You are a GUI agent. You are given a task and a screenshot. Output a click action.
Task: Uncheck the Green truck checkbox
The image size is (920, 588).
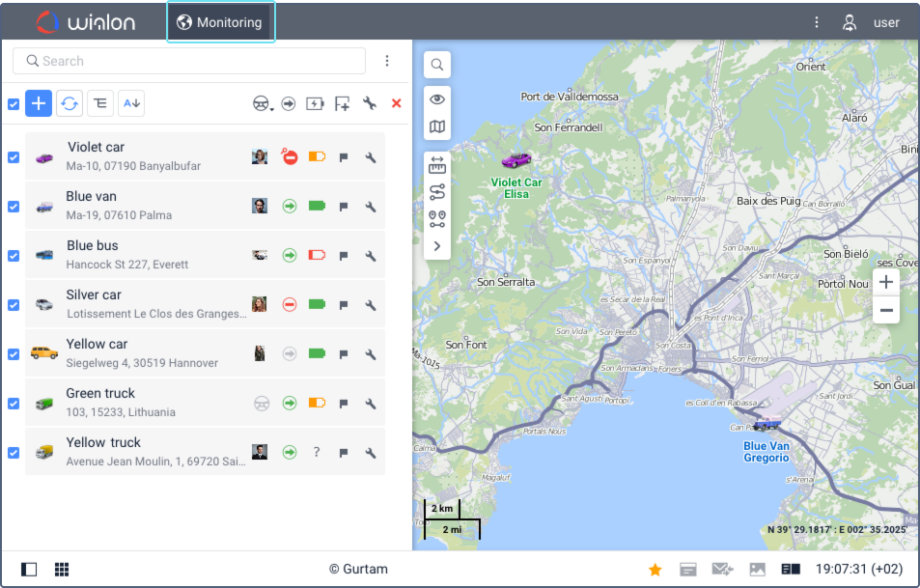[14, 404]
